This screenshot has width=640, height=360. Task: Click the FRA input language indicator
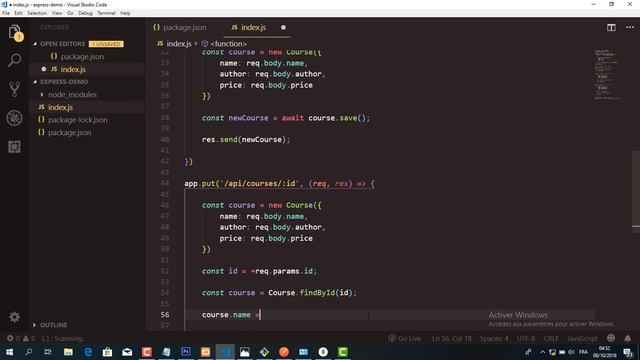583,352
